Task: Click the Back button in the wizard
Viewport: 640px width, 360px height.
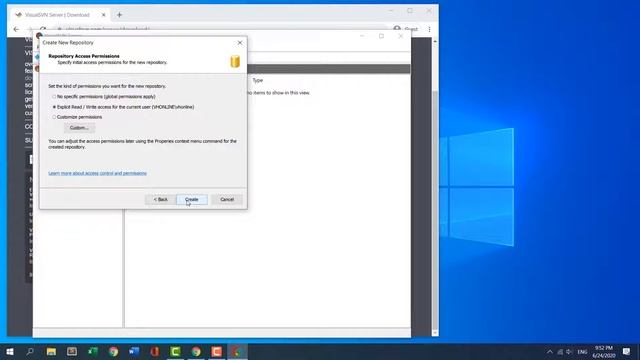Action: click(x=160, y=200)
